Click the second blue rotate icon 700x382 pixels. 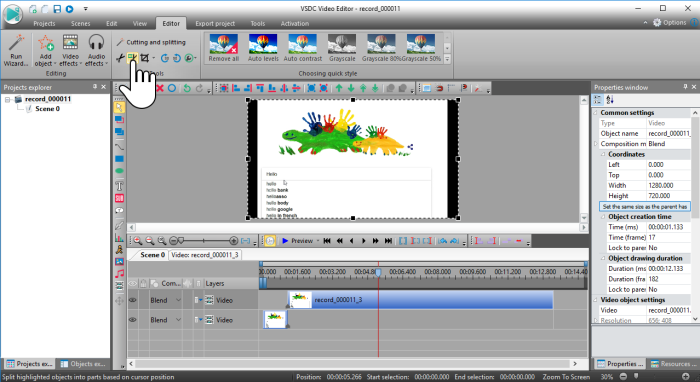click(x=177, y=58)
